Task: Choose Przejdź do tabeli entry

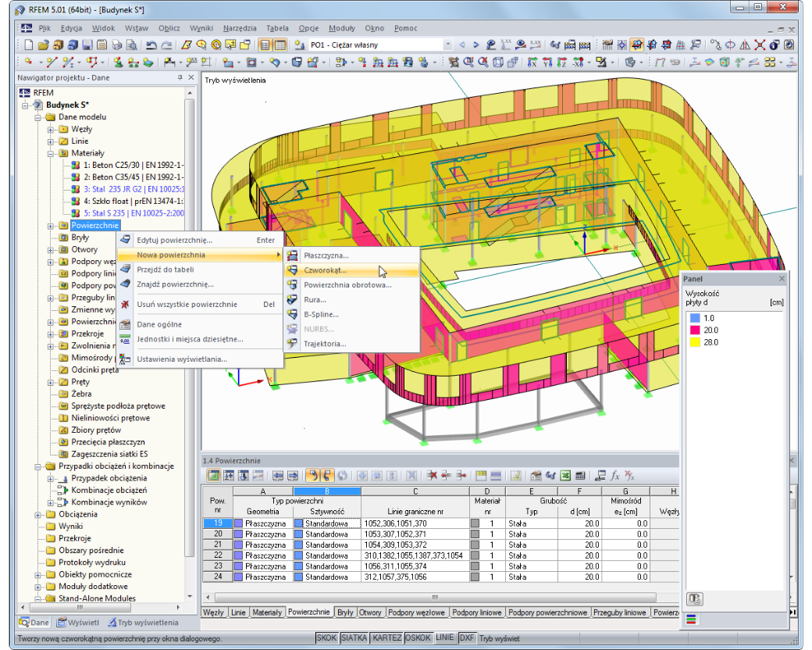Action: (x=201, y=270)
